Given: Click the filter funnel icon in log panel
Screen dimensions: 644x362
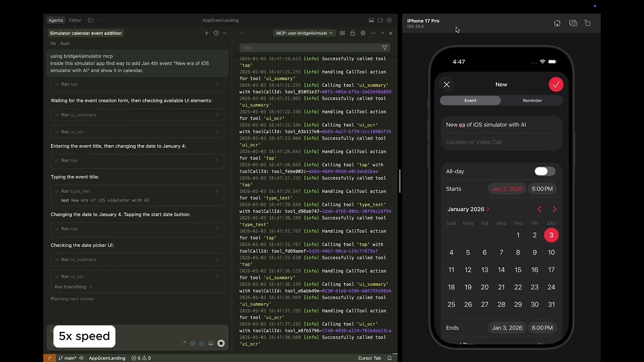Looking at the screenshot, I should pyautogui.click(x=385, y=47).
